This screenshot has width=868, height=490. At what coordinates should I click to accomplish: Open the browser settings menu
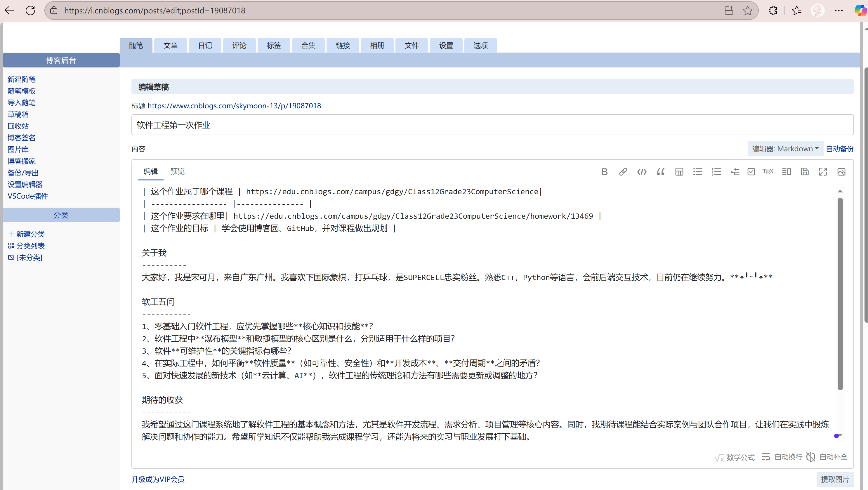pyautogui.click(x=839, y=11)
